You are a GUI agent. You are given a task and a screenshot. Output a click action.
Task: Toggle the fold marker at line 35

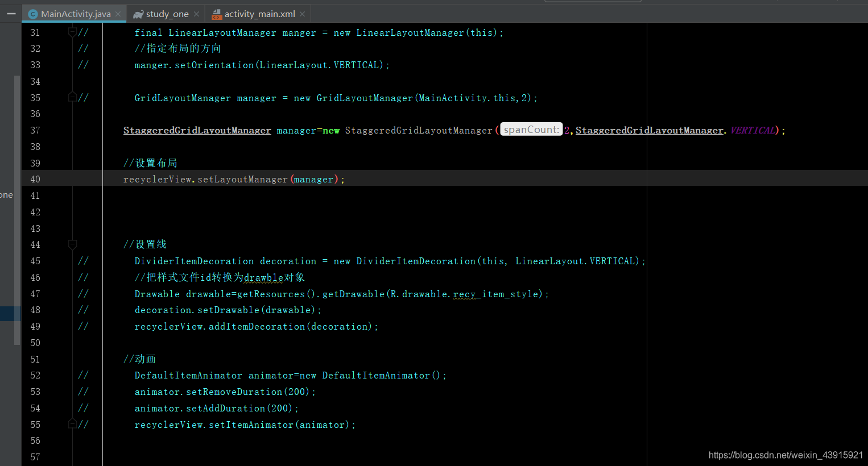(x=72, y=97)
